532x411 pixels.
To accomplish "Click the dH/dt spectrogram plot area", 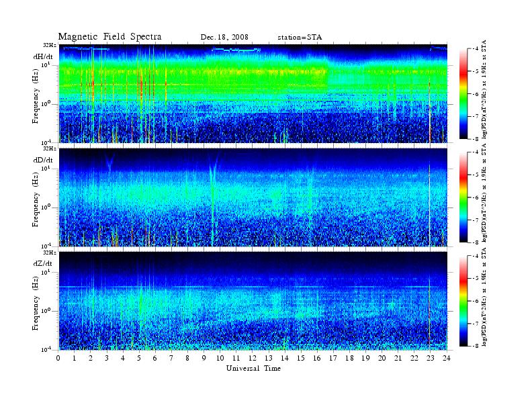I will (x=253, y=93).
